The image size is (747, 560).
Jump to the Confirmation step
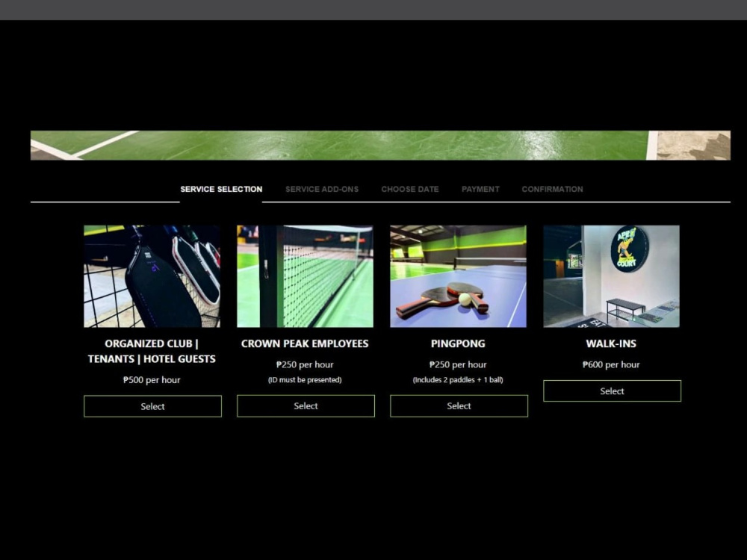[x=552, y=189]
